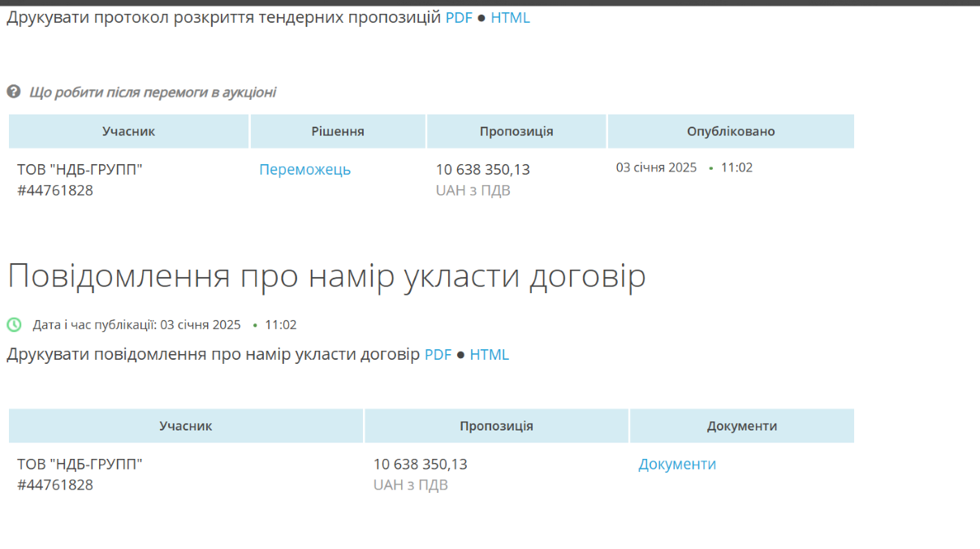Click 'Пропозиція' header in second table
The image size is (980, 549).
[496, 426]
